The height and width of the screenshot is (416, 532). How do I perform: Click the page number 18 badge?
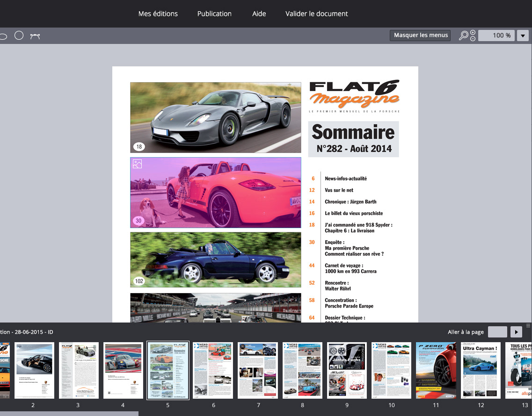[x=139, y=146]
